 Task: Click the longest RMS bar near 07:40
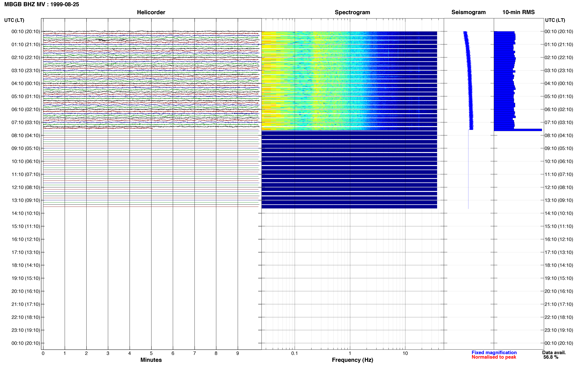click(518, 130)
